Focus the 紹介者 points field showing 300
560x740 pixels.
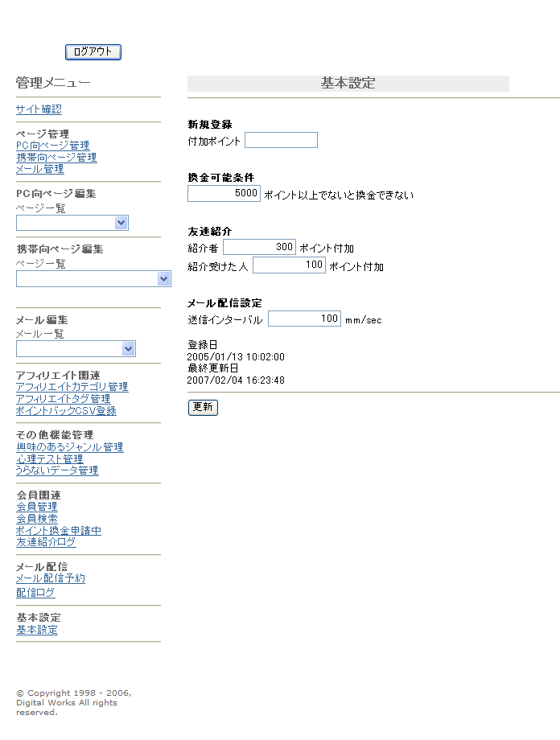[x=259, y=247]
